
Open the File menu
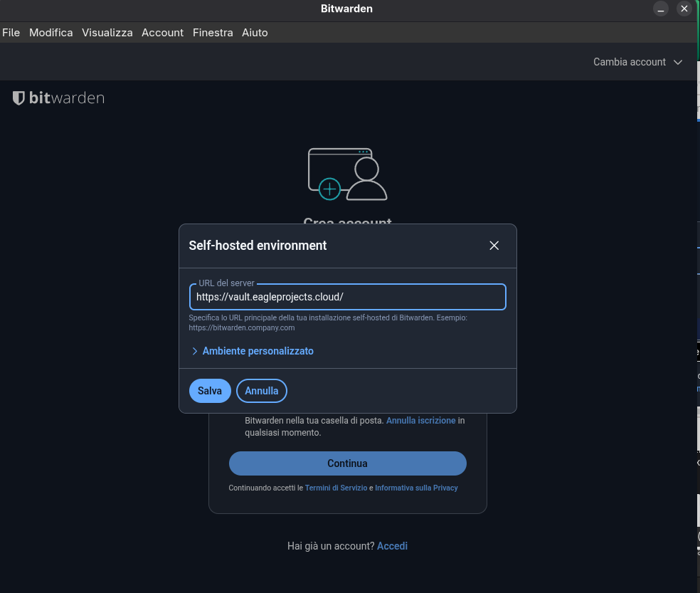coord(11,33)
